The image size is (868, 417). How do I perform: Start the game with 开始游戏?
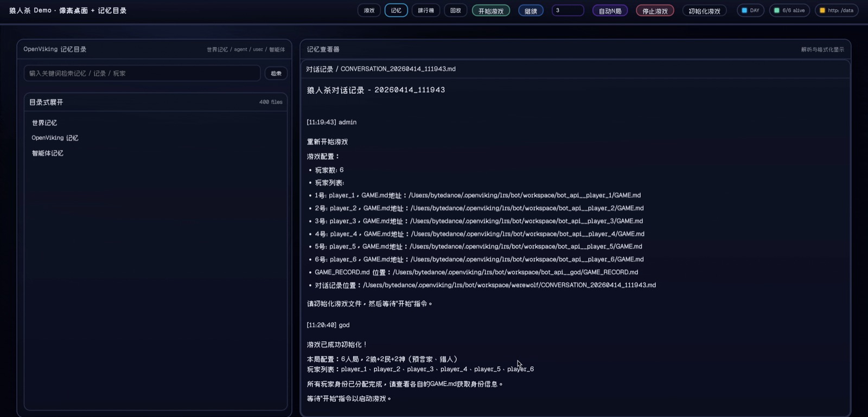click(491, 11)
